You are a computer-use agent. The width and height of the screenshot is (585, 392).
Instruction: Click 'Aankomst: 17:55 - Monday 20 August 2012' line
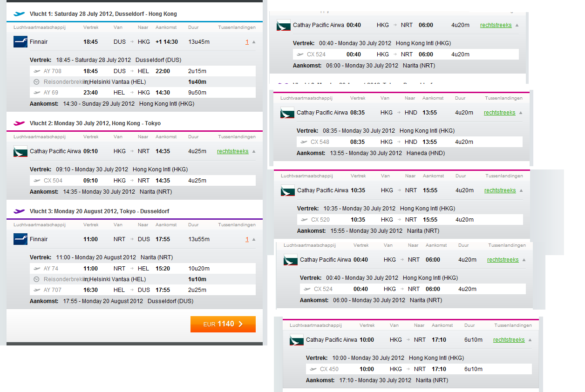(x=112, y=301)
